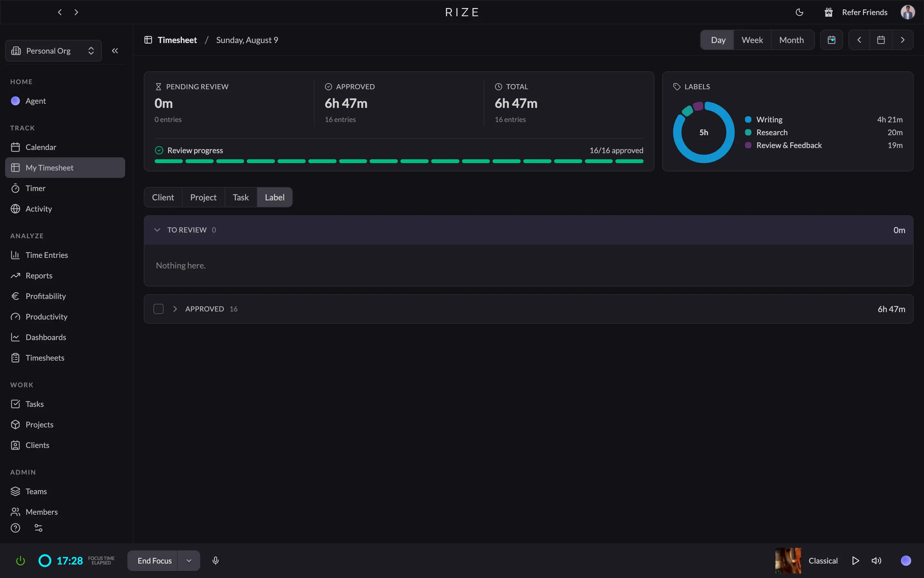This screenshot has height=578, width=924.
Task: Group entries by Client
Action: click(163, 197)
